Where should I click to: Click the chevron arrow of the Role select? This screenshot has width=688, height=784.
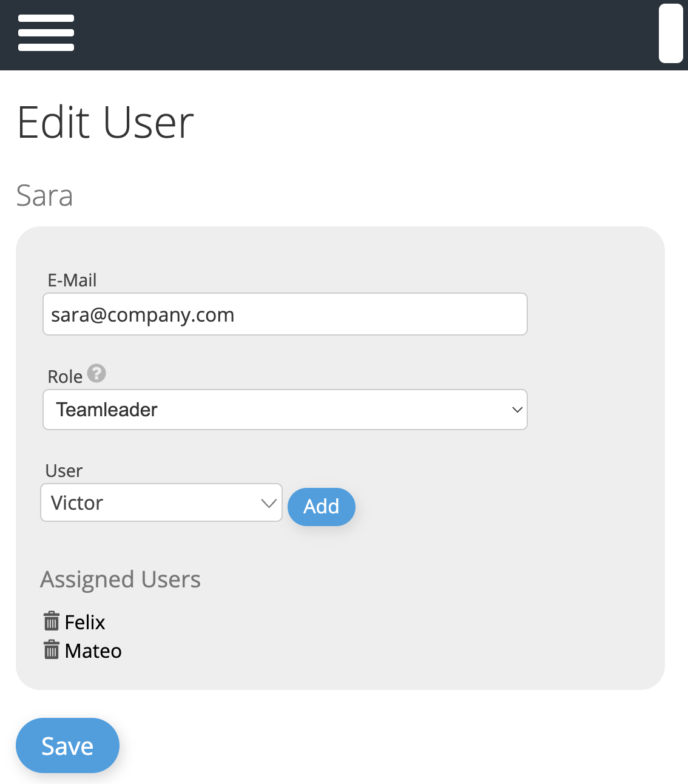tap(517, 410)
